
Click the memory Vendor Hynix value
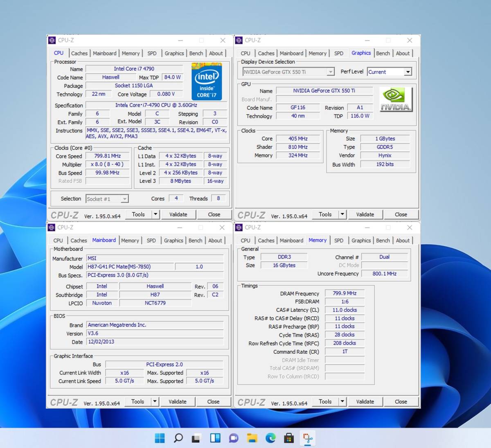tap(385, 155)
